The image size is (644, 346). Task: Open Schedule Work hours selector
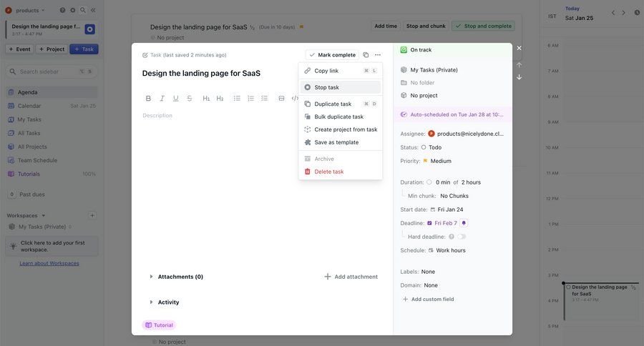(x=447, y=250)
